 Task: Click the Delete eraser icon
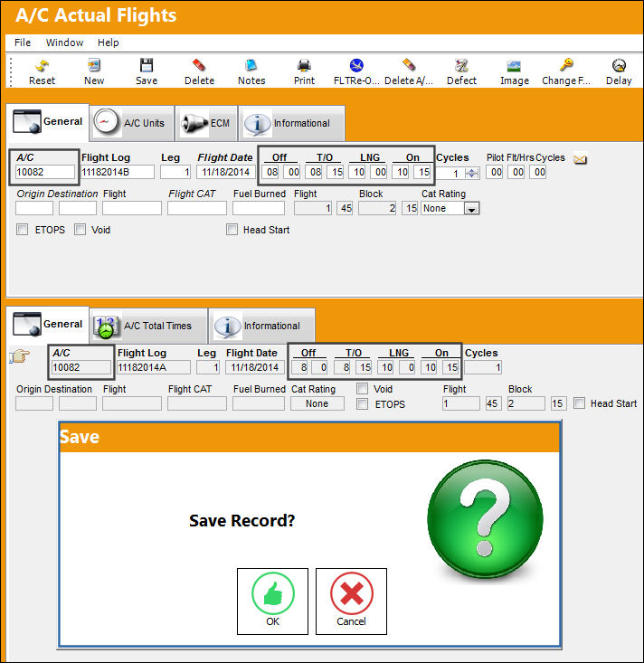[x=199, y=65]
